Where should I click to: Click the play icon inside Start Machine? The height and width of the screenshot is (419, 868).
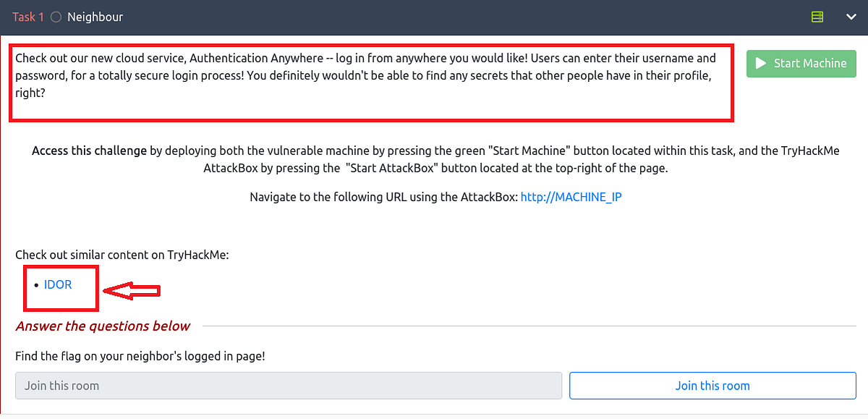click(761, 64)
